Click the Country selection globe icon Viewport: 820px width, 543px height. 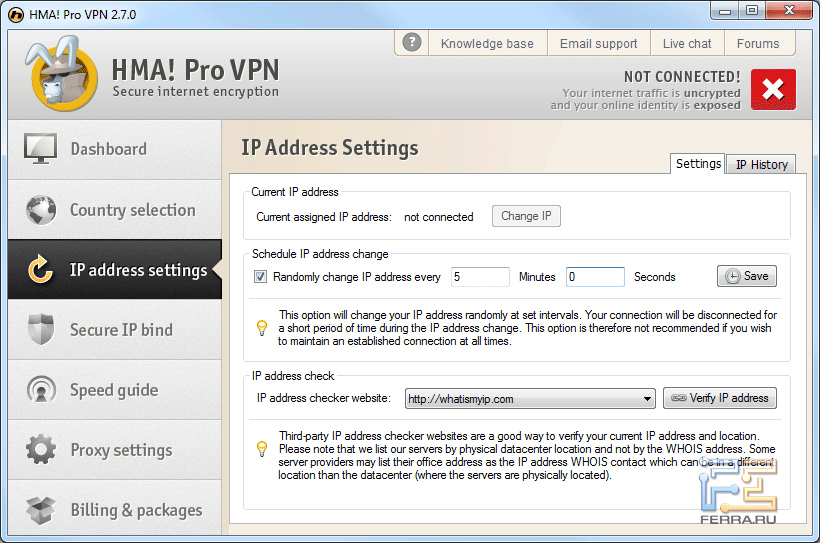(x=42, y=210)
